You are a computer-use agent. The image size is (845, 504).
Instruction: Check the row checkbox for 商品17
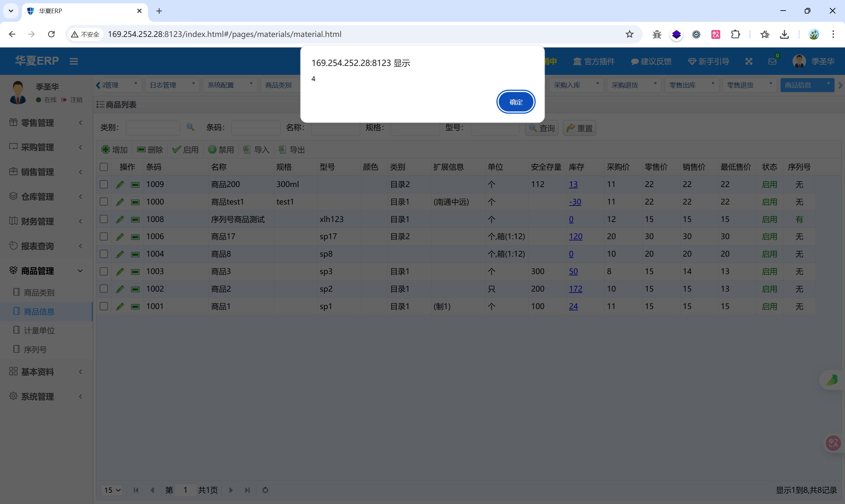(104, 237)
